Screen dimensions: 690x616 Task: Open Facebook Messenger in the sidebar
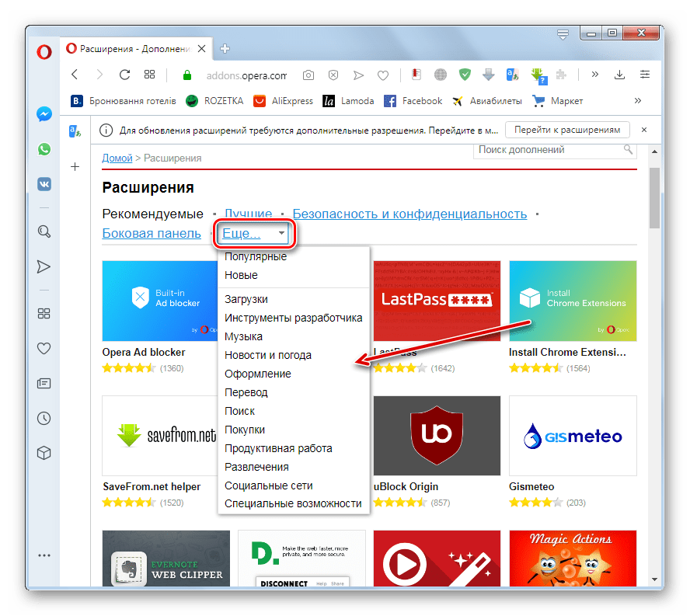(44, 114)
